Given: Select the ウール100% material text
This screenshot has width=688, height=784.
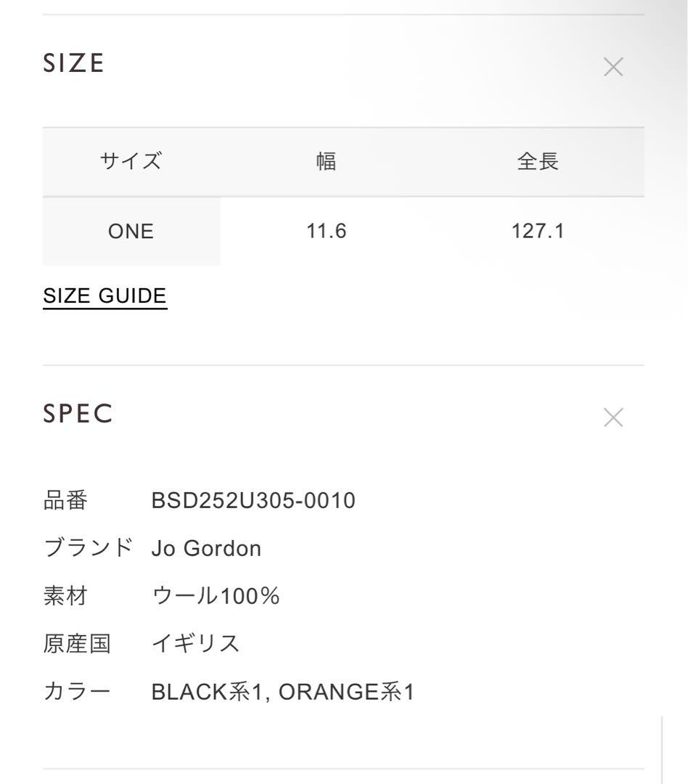Looking at the screenshot, I should pos(218,595).
